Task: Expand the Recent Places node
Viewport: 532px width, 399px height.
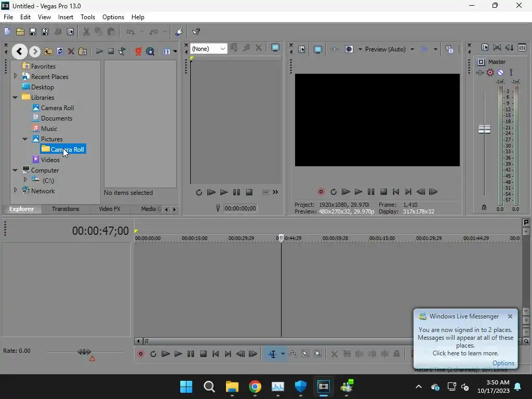Action: tap(15, 76)
